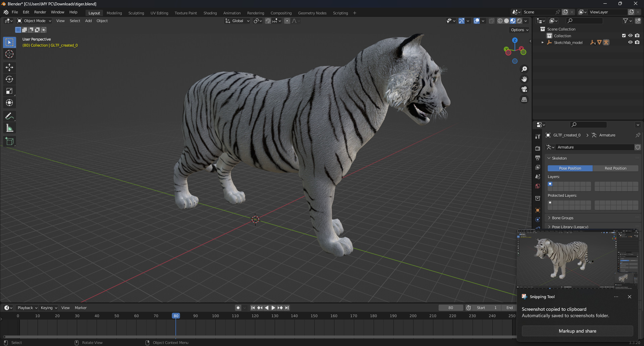Toggle auto keying record button
644x346 pixels.
point(238,308)
